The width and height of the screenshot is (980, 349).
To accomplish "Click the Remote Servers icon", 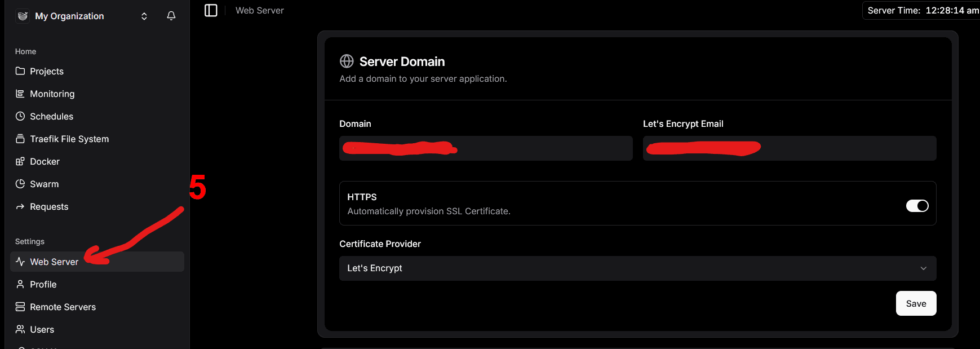I will click(20, 307).
